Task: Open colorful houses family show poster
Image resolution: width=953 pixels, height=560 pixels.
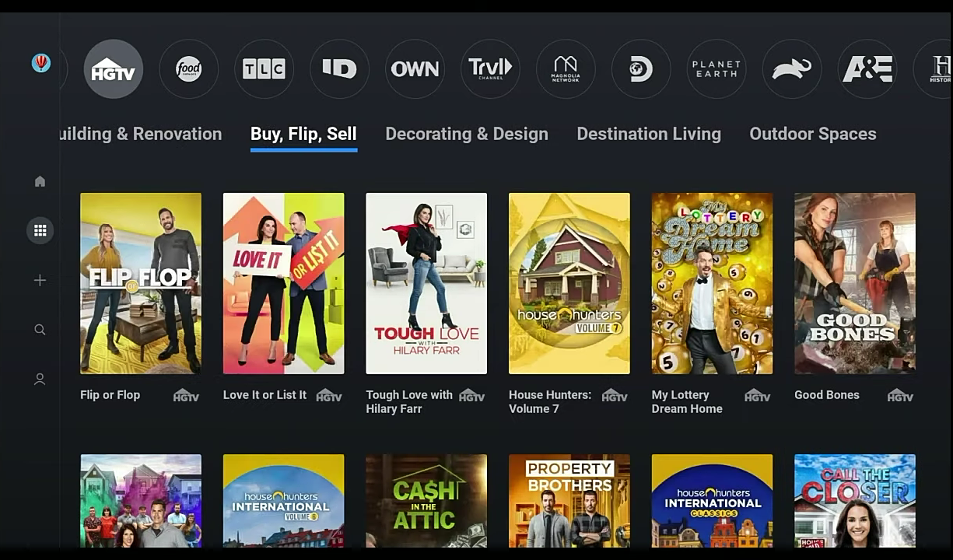Action: click(x=141, y=501)
